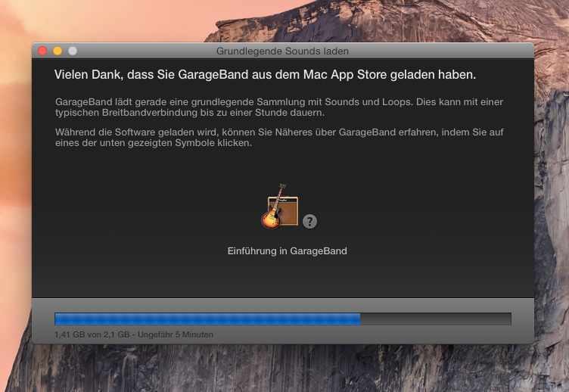The image size is (569, 392).
Task: Minimize the window with the yellow button
Action: click(58, 51)
